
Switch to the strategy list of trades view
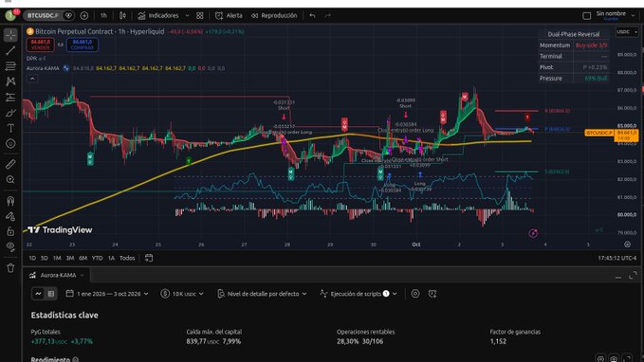pyautogui.click(x=51, y=294)
